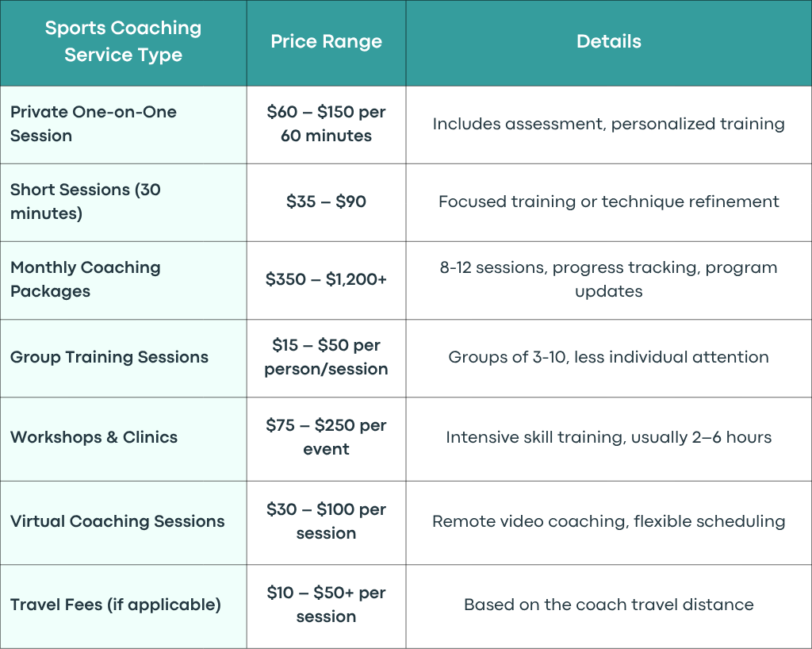Click the $15 – $50 per person/session cell
The width and height of the screenshot is (812, 649).
326,357
